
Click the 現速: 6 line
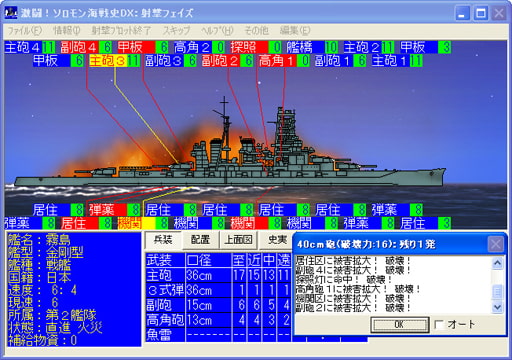33,303
